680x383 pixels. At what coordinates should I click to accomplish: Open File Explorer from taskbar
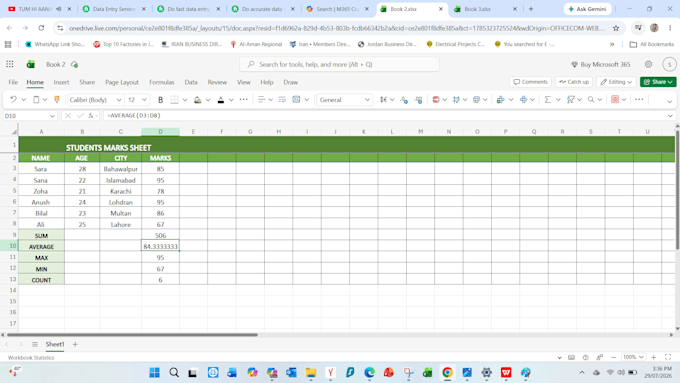click(x=311, y=373)
